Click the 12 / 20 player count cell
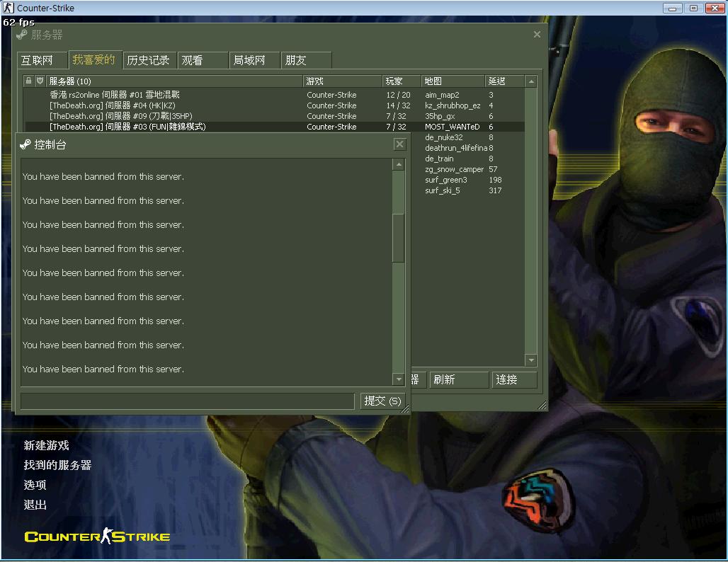This screenshot has height=562, width=728. click(x=399, y=95)
